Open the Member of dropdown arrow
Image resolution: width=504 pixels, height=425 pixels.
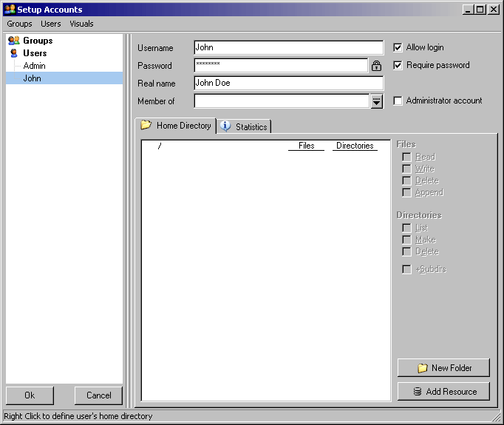(376, 101)
